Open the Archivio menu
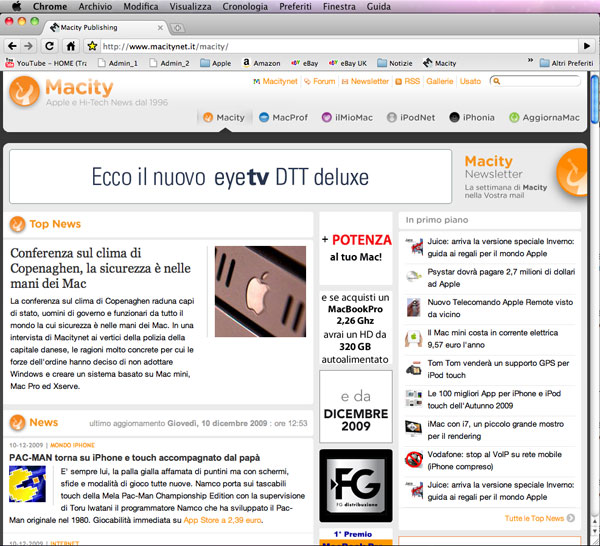 click(95, 6)
